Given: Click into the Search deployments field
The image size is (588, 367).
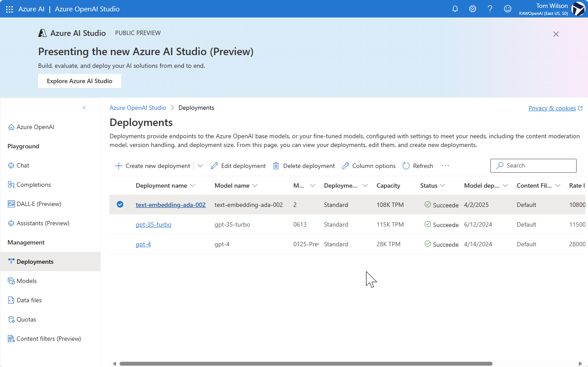Looking at the screenshot, I should point(533,166).
